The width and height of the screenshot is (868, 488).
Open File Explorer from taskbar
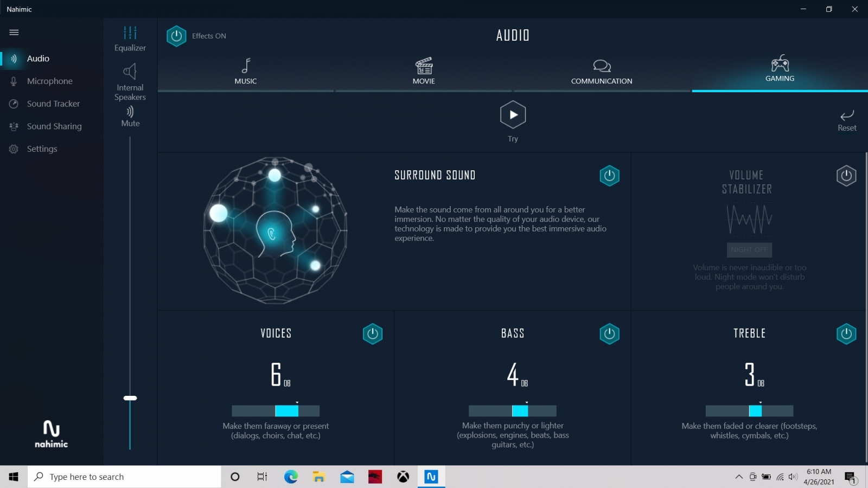pyautogui.click(x=319, y=477)
